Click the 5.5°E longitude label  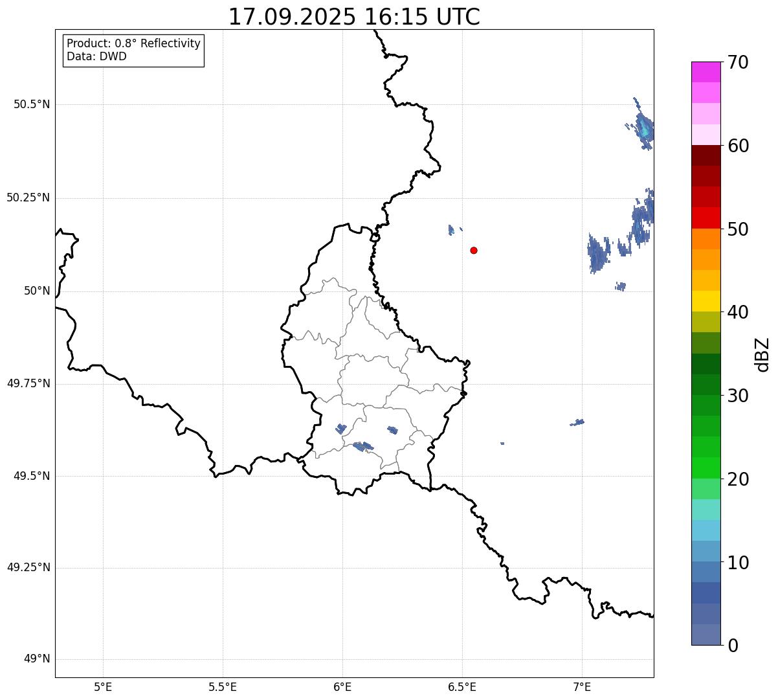[x=223, y=686]
